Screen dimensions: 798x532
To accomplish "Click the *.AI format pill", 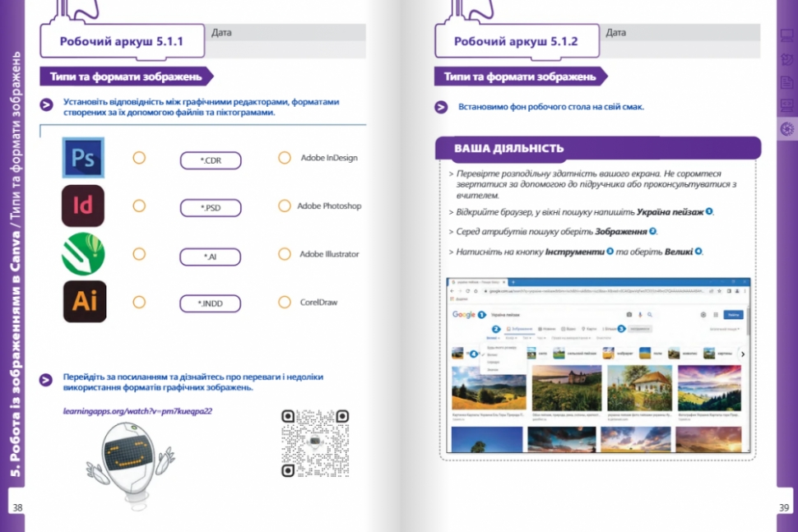I will pyautogui.click(x=210, y=257).
